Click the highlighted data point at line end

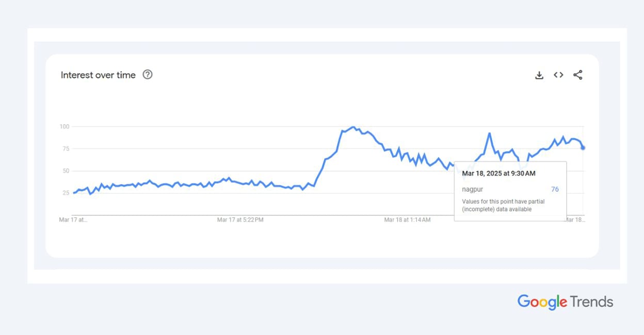click(x=583, y=148)
